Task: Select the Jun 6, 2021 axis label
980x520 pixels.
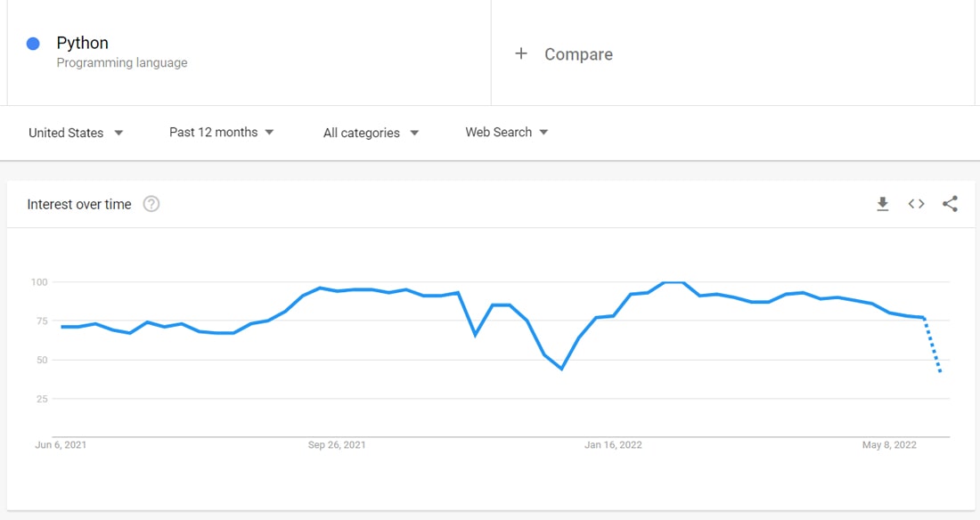Action: (x=61, y=445)
